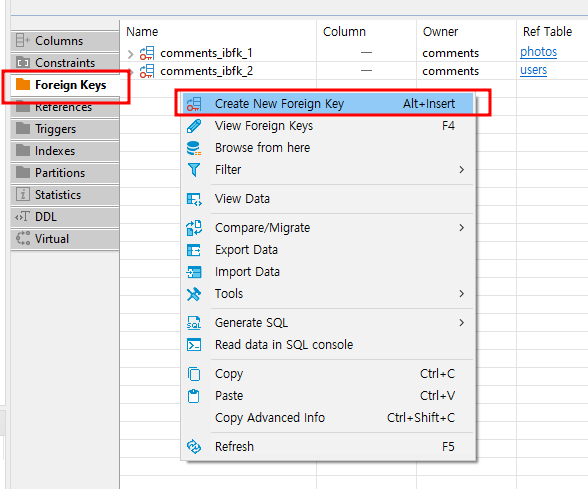Screen dimensions: 588x489
Task: Choose Create New Foreign Key
Action: pos(328,104)
